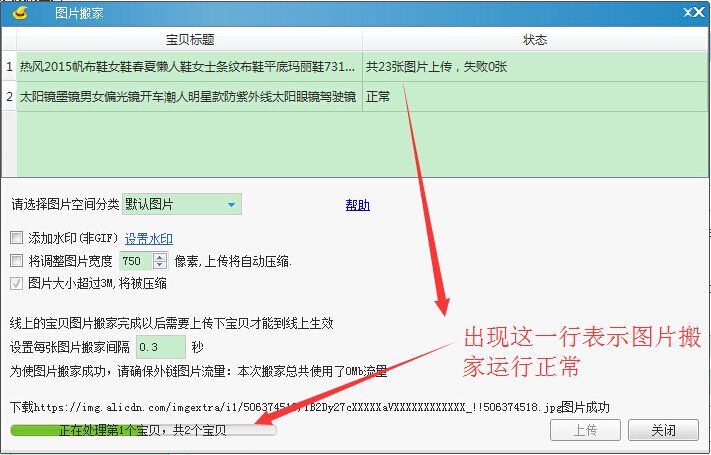Enable the 添加水印(非GIF) checkbox
Screen dimensions: 711x455
pyautogui.click(x=15, y=239)
